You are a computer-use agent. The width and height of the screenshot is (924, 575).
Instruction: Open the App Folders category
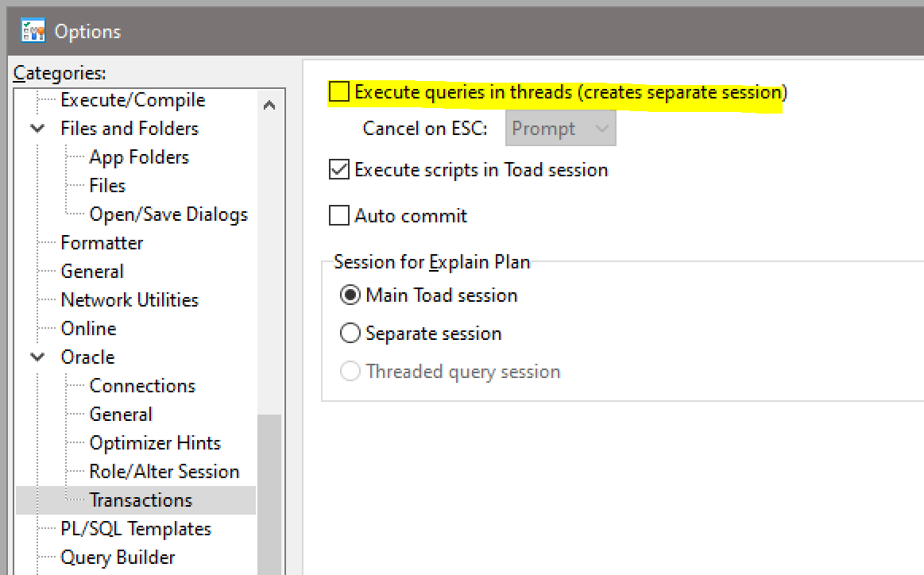(x=139, y=157)
